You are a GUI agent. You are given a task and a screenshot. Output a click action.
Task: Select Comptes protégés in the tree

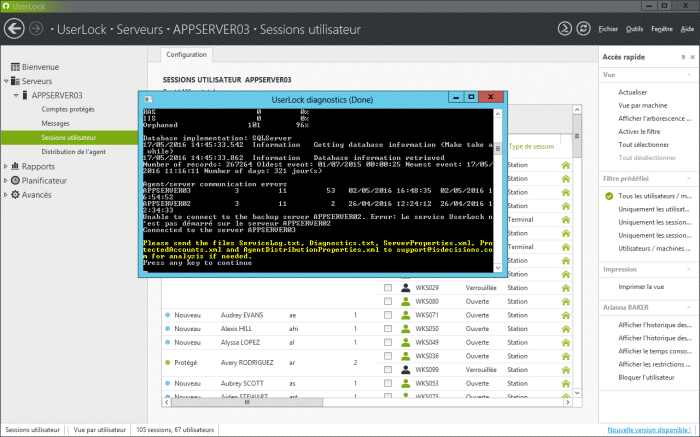tap(68, 109)
